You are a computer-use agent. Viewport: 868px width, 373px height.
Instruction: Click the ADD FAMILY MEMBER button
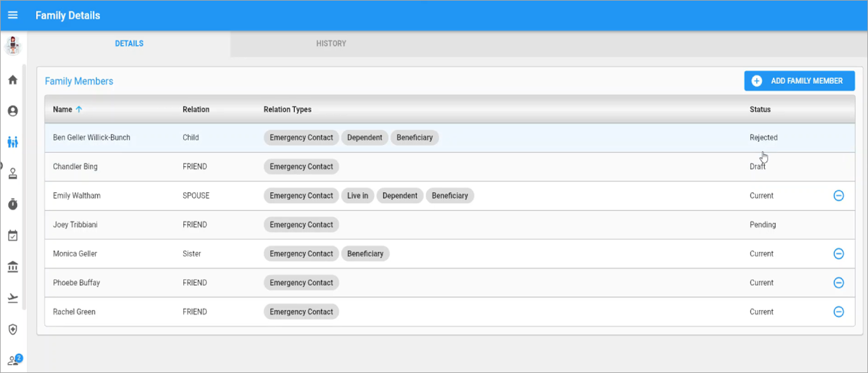pyautogui.click(x=800, y=81)
